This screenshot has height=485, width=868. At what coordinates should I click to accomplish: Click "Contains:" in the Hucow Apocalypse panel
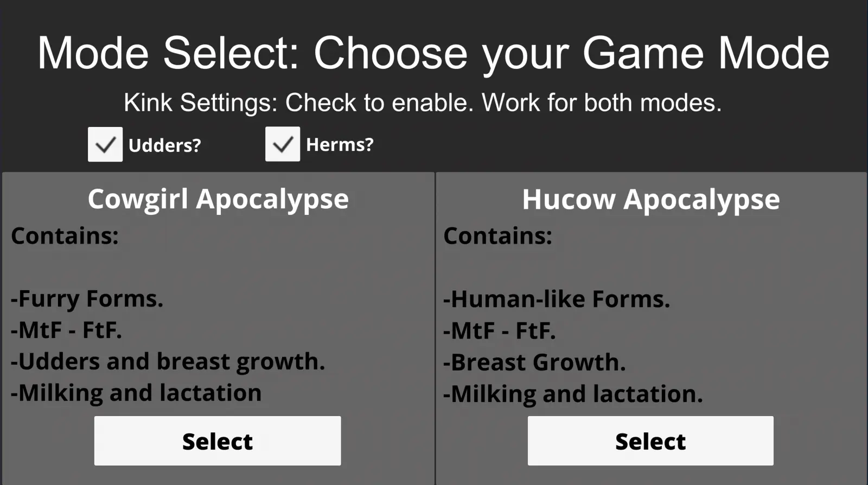click(x=497, y=236)
